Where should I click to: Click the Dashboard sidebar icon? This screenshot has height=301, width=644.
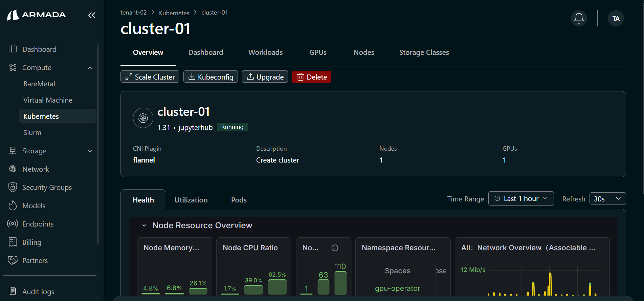pyautogui.click(x=13, y=49)
